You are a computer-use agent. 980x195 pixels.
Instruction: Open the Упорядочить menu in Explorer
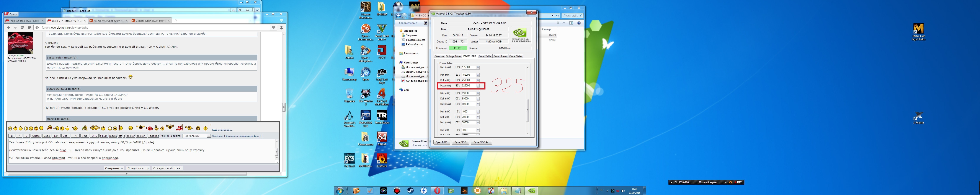pos(408,23)
